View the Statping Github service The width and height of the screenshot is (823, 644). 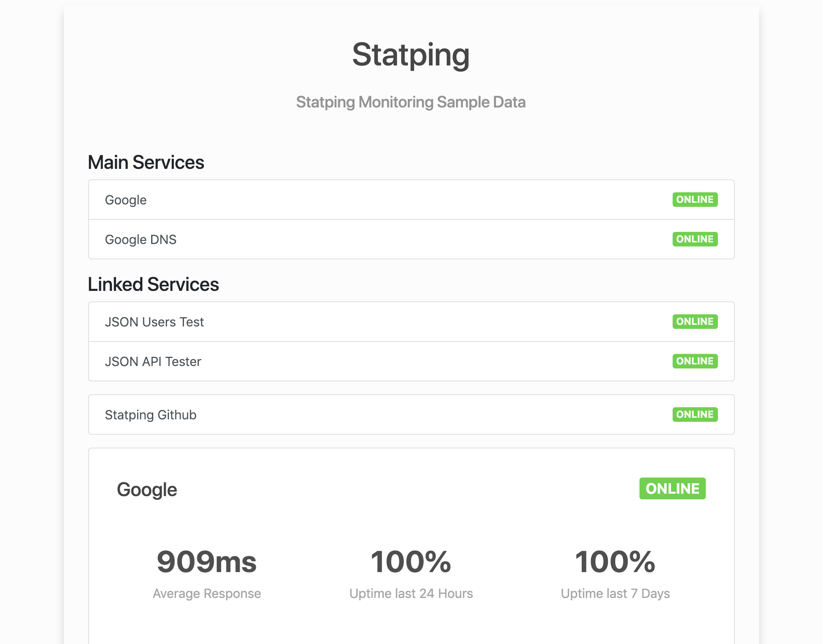[151, 415]
